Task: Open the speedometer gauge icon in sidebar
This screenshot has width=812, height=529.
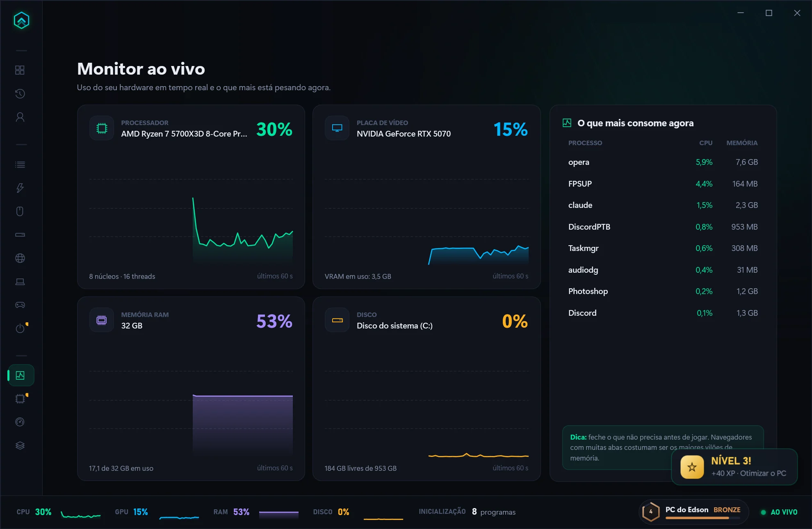Action: pyautogui.click(x=20, y=422)
